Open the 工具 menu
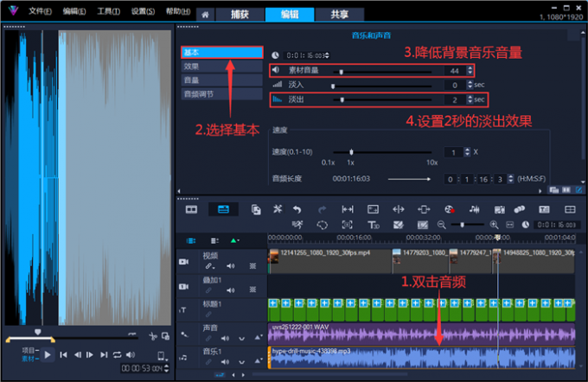This screenshot has height=382, width=588. click(108, 11)
